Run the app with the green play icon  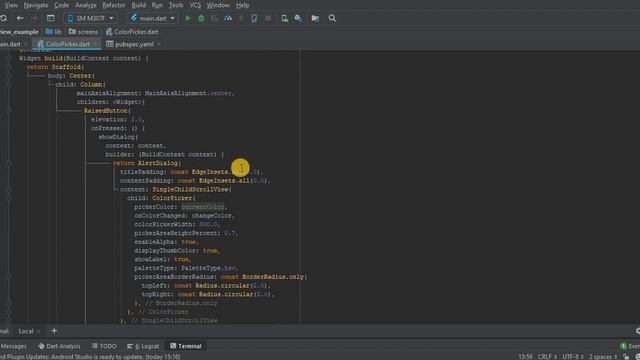[x=188, y=18]
